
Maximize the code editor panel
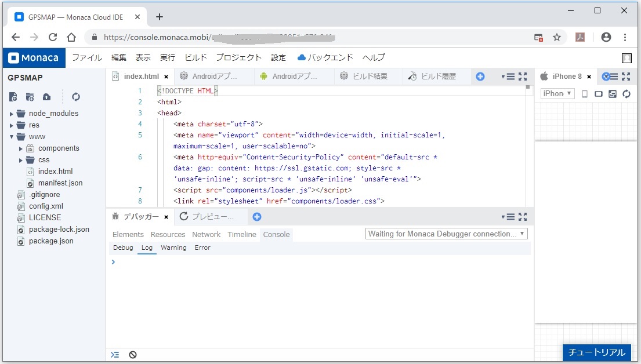pyautogui.click(x=523, y=77)
